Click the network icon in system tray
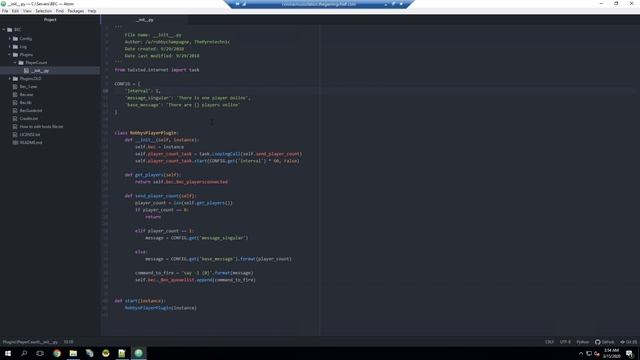640x360 pixels. pos(589,353)
